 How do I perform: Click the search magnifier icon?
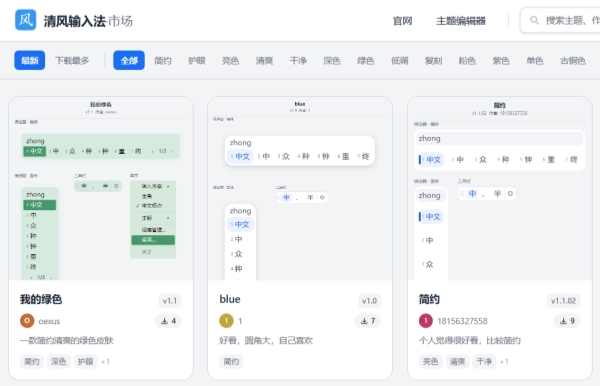click(x=535, y=20)
